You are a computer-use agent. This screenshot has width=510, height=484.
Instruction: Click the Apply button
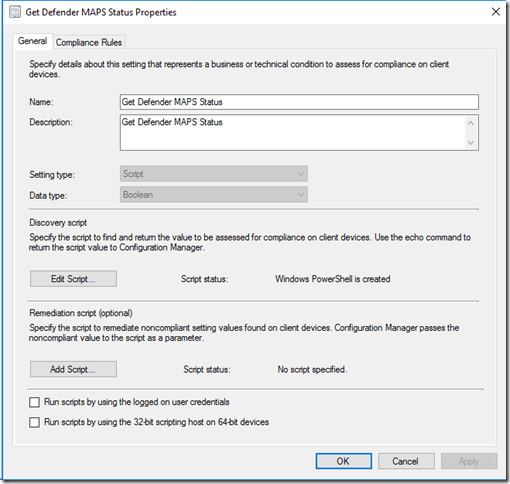pos(469,461)
